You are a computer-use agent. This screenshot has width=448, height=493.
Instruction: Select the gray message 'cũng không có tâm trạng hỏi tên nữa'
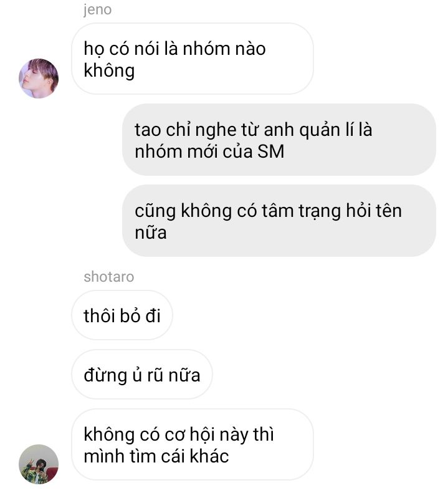coord(279,221)
